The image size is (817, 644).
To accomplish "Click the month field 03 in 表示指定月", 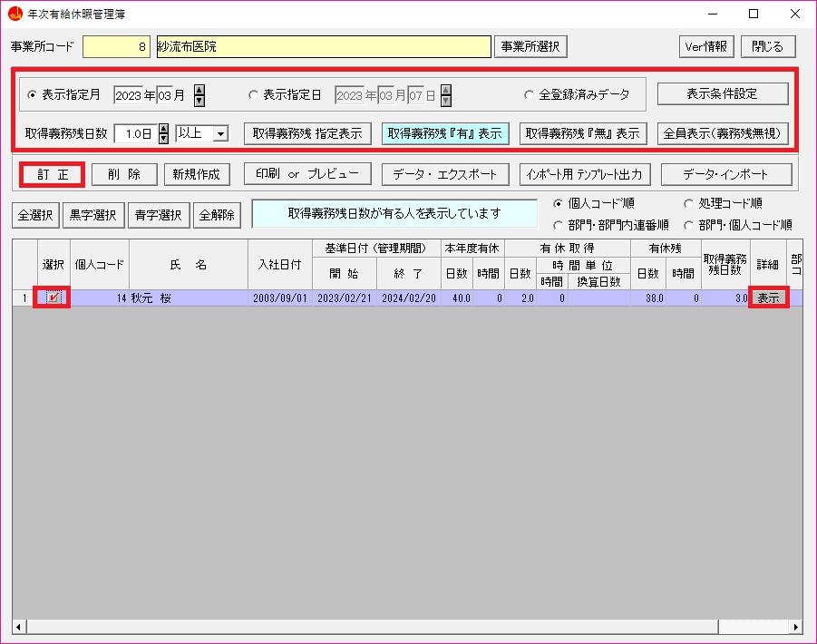I will coord(165,95).
